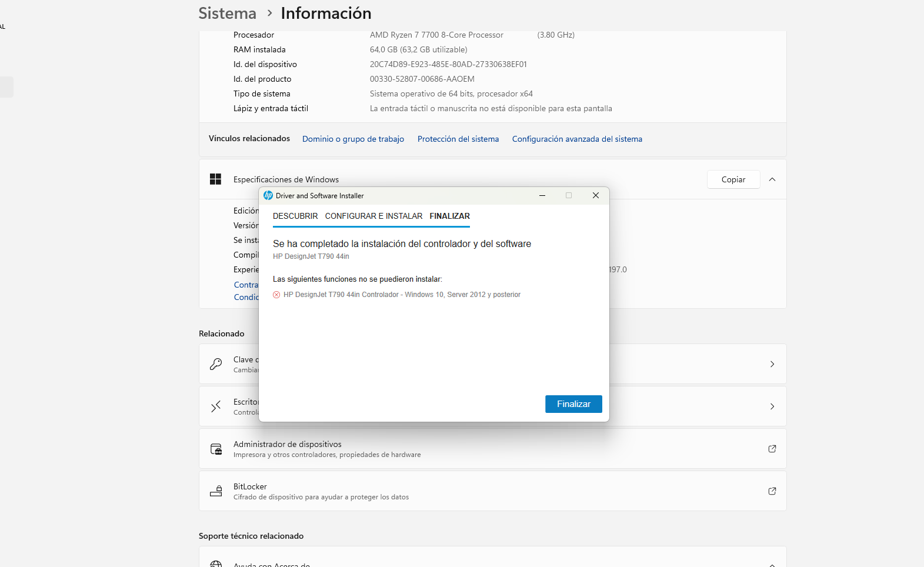
Task: Click the red error icon next to failed driver
Action: (x=276, y=295)
